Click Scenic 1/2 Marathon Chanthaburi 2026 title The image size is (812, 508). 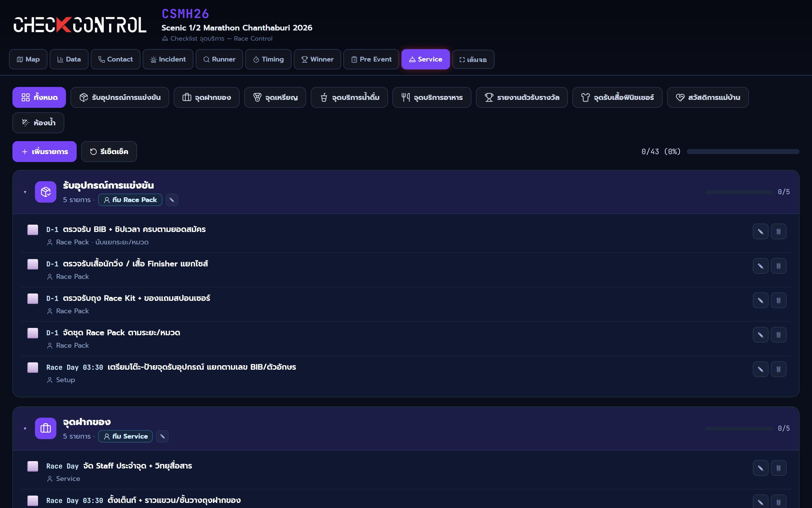(237, 28)
